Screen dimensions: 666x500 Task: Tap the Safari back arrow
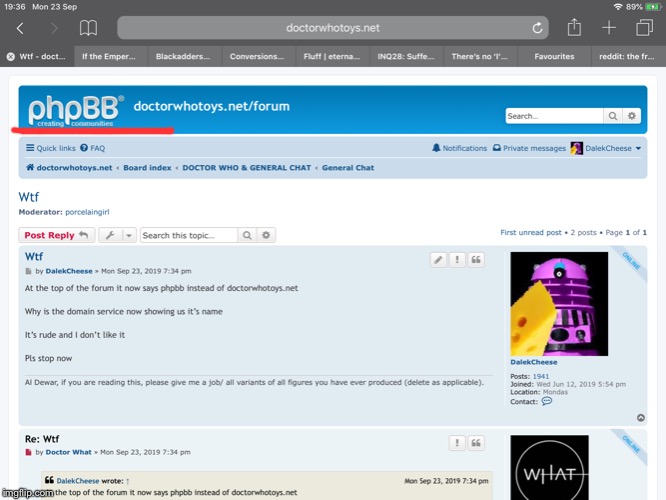[x=20, y=28]
